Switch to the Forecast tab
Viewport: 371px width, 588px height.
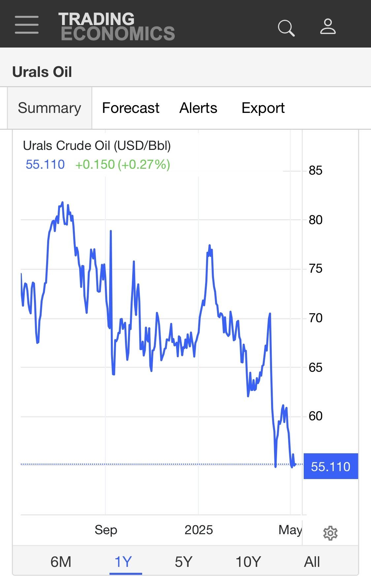[x=131, y=108]
